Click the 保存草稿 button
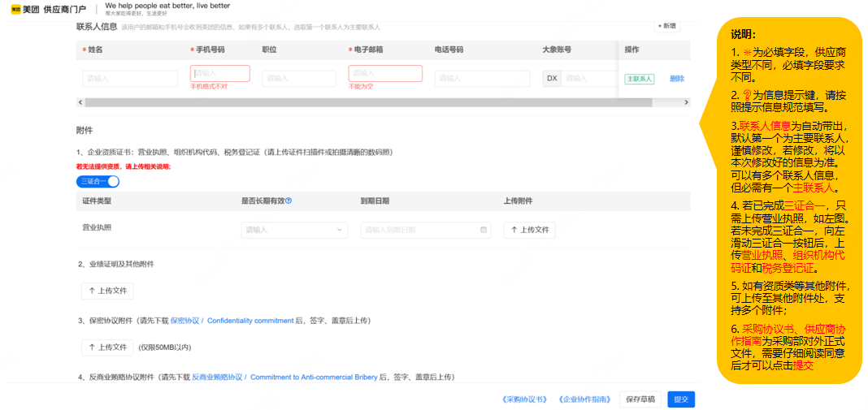Viewport: 868px width, 410px height. pos(640,399)
